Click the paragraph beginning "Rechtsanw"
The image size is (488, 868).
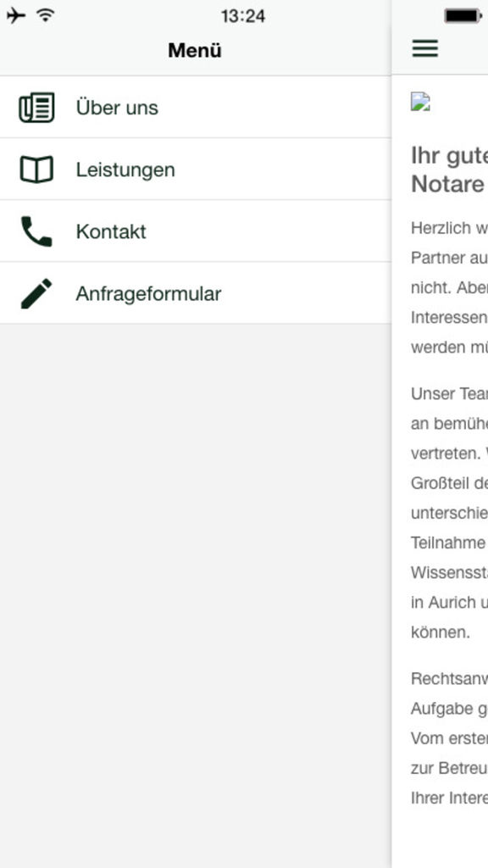[449, 738]
